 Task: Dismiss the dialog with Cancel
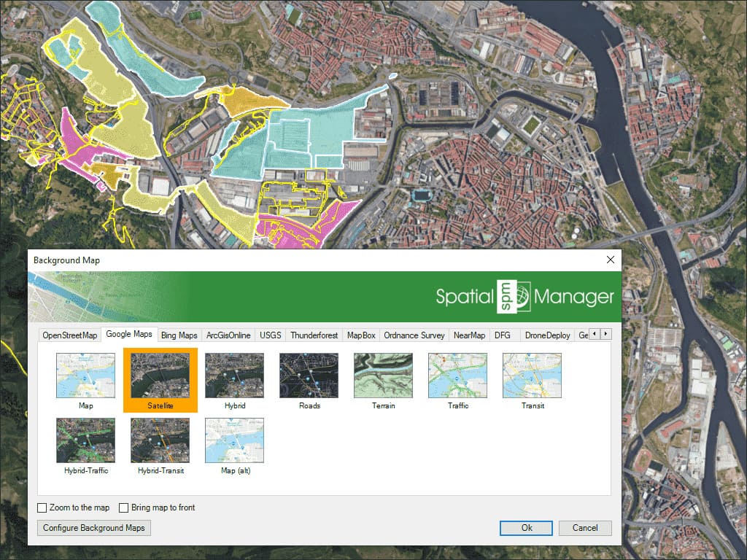584,528
